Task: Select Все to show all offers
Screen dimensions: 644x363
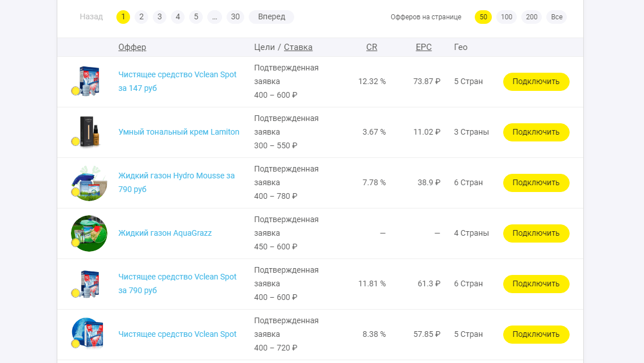Action: coord(556,17)
